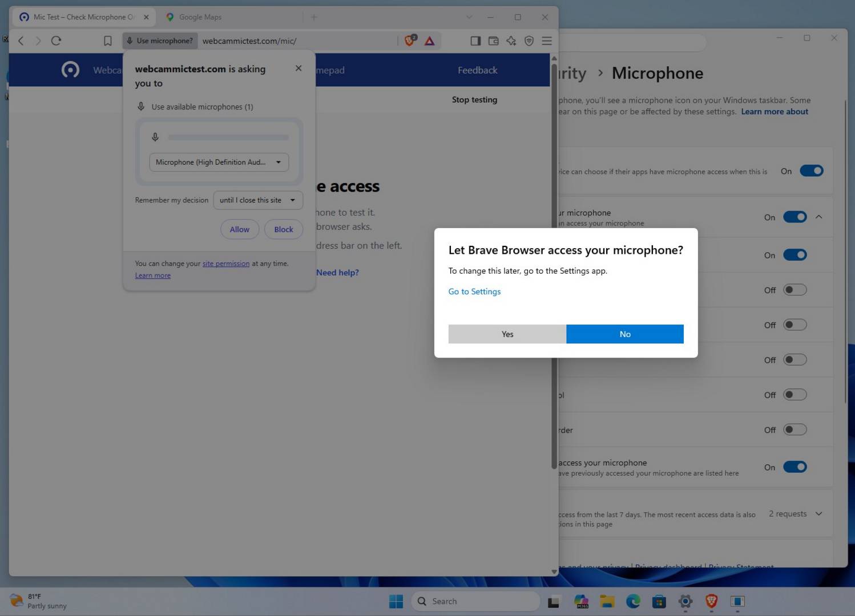Go back in Brave browser
Screen dimensions: 855x616
[x=21, y=40]
